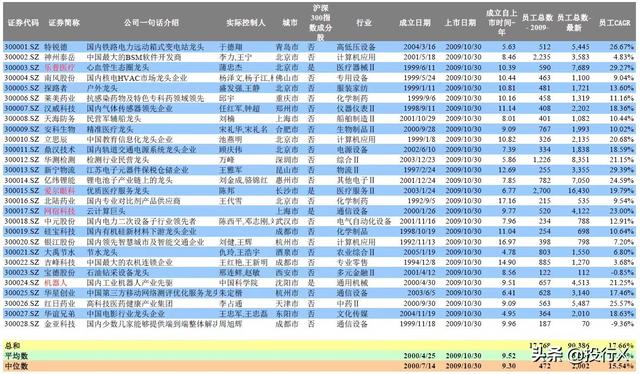The width and height of the screenshot is (640, 374).
Task: Select the description 云计算巨头
Action: click(x=106, y=211)
